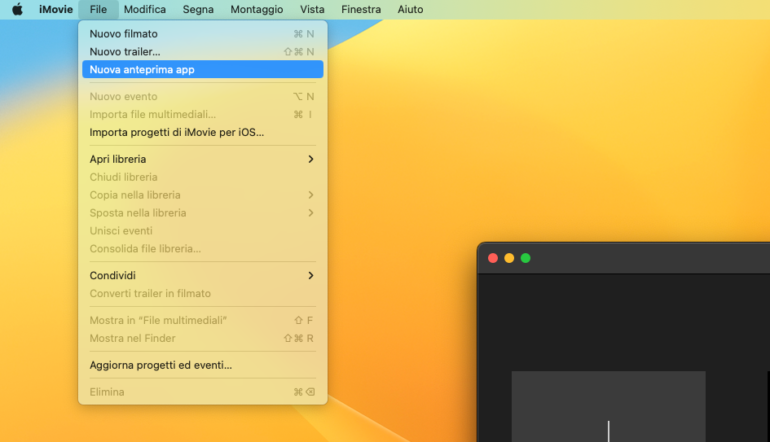The height and width of the screenshot is (442, 770).
Task: Close the dark window with red button
Action: [x=493, y=258]
